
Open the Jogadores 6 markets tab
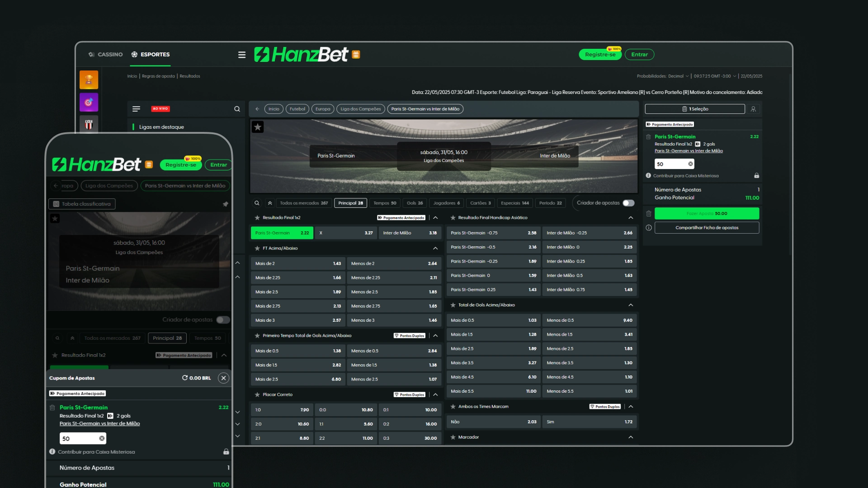point(446,203)
